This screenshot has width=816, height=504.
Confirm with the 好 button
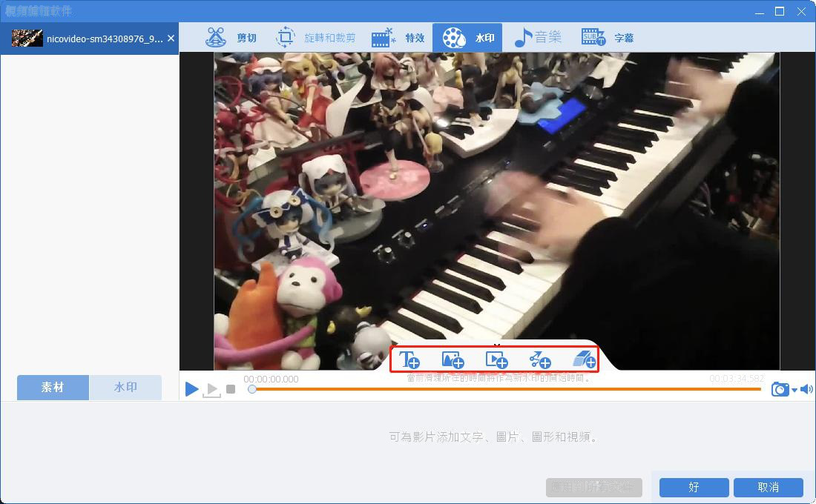tap(694, 488)
